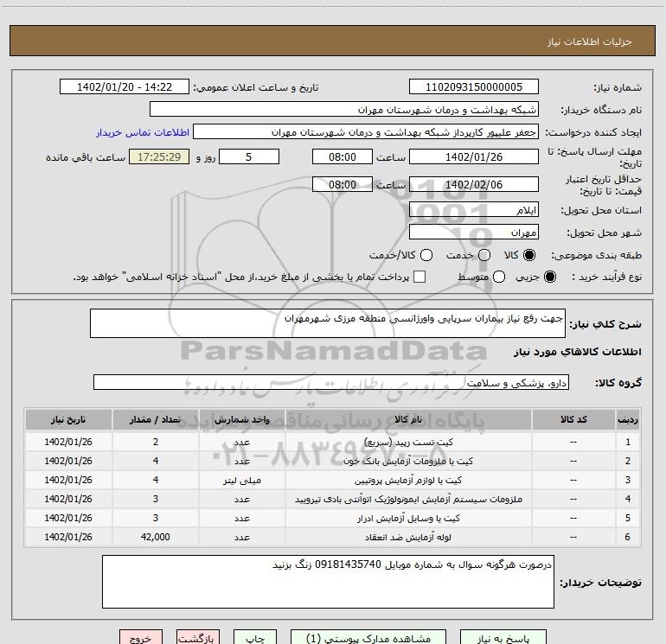Choose the متوسط purchase type radio
This screenshot has width=666, height=644.
(499, 277)
